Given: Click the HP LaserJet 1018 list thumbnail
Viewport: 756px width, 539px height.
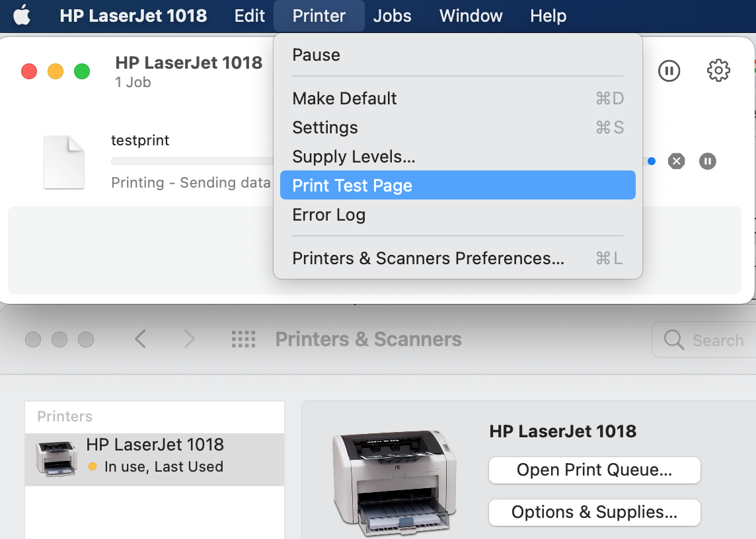Looking at the screenshot, I should click(56, 458).
